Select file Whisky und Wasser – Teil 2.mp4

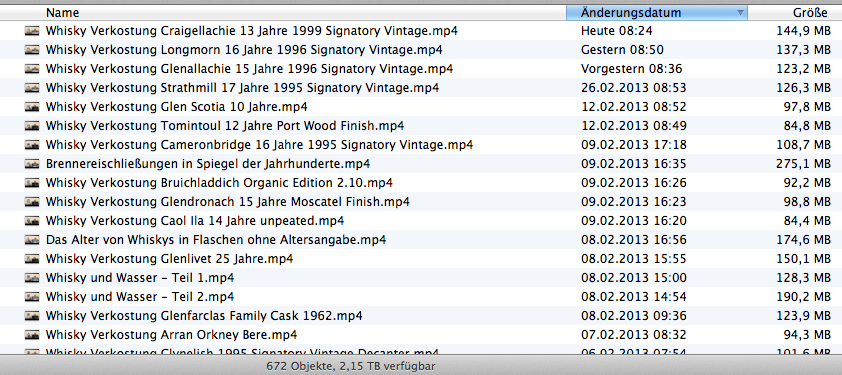click(x=140, y=297)
